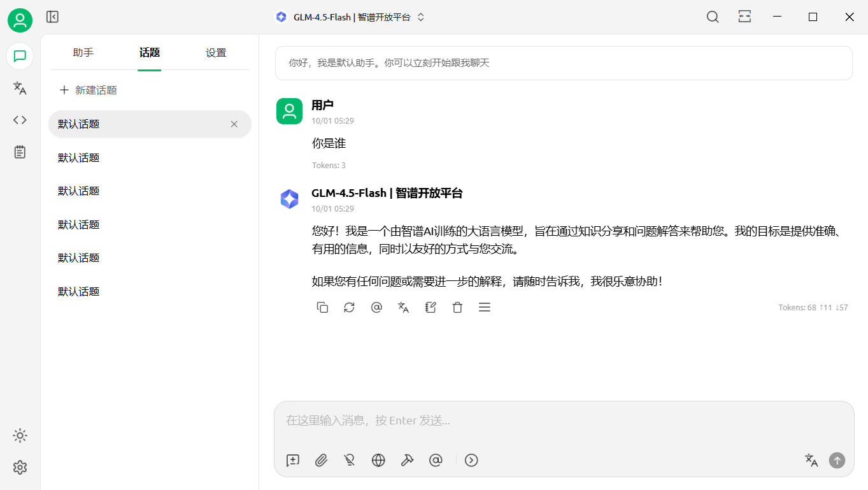The width and height of the screenshot is (868, 490).
Task: Open the more options menu under response
Action: [484, 308]
